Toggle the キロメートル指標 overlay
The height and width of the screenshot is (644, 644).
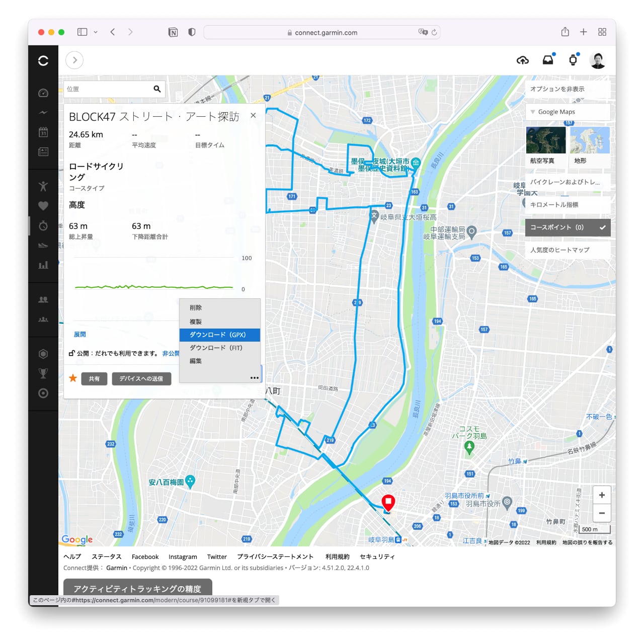(x=568, y=205)
